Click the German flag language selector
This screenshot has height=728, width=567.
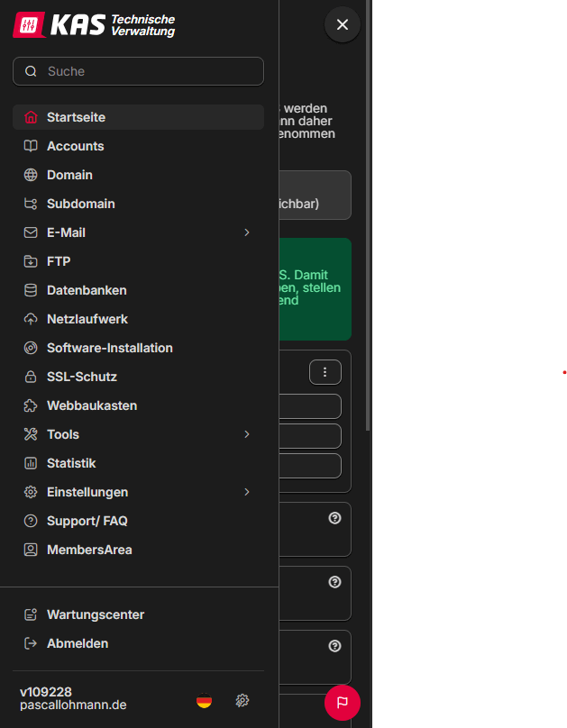(205, 700)
